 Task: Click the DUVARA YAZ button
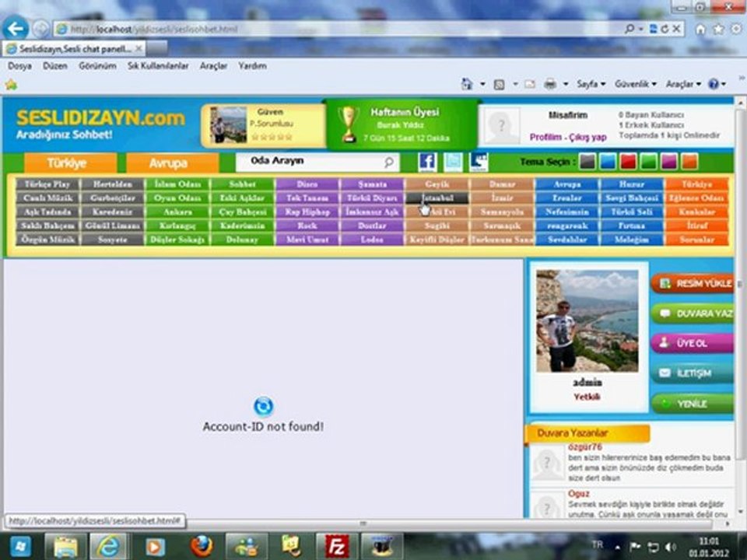pyautogui.click(x=692, y=313)
